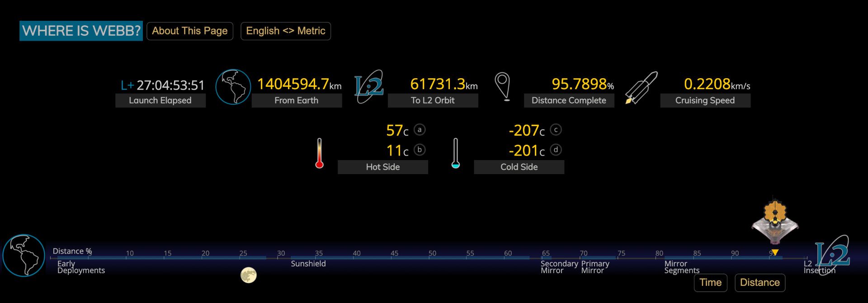868x303 pixels.
Task: Click the L2 orbit icon beside To L2 Orbit
Action: click(369, 86)
